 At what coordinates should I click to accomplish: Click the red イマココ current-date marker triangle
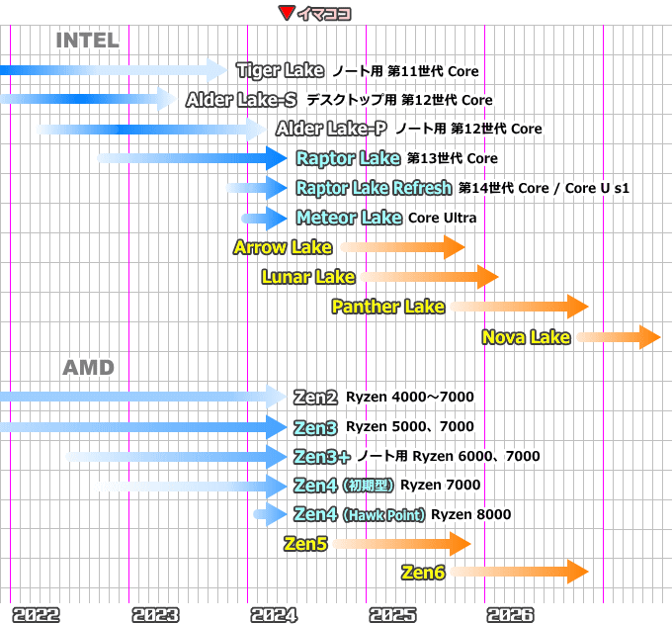[286, 13]
